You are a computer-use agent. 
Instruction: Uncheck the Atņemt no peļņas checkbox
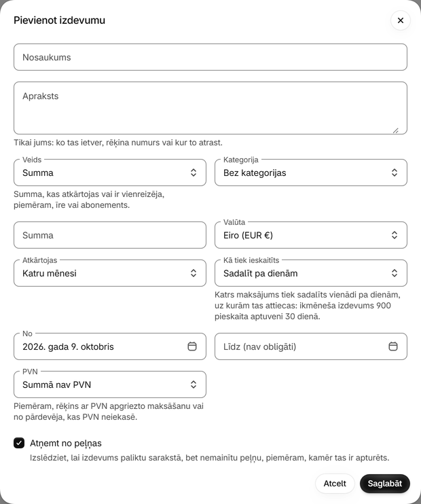[19, 443]
